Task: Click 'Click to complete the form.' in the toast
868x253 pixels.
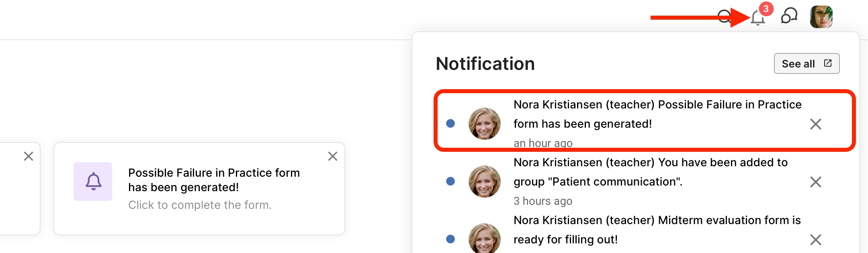Action: [x=200, y=205]
